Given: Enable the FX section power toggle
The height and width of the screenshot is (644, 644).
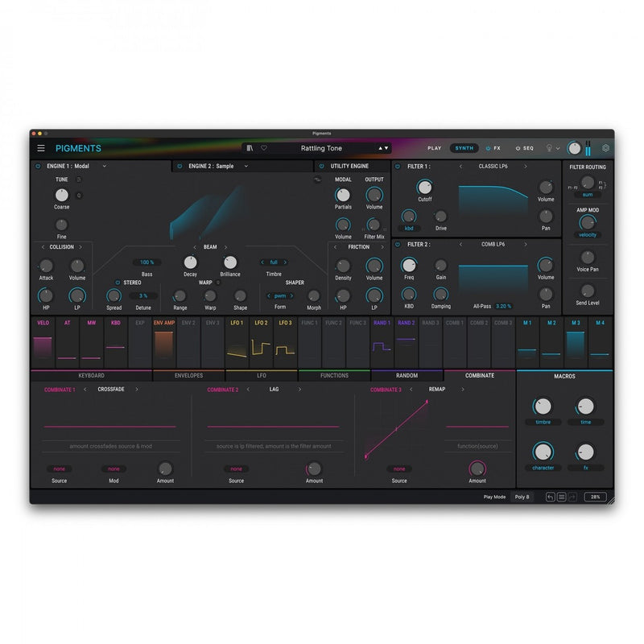Looking at the screenshot, I should click(488, 148).
